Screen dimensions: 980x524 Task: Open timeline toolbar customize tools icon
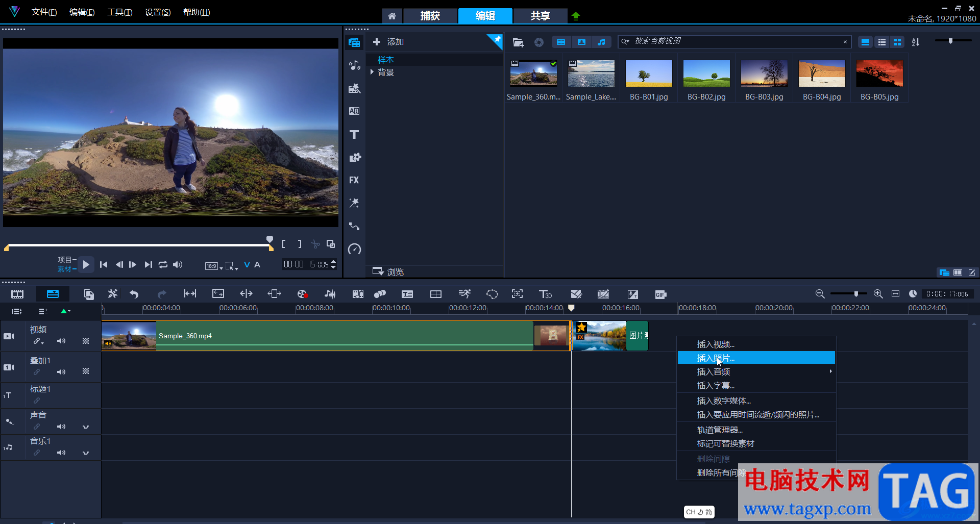[112, 294]
